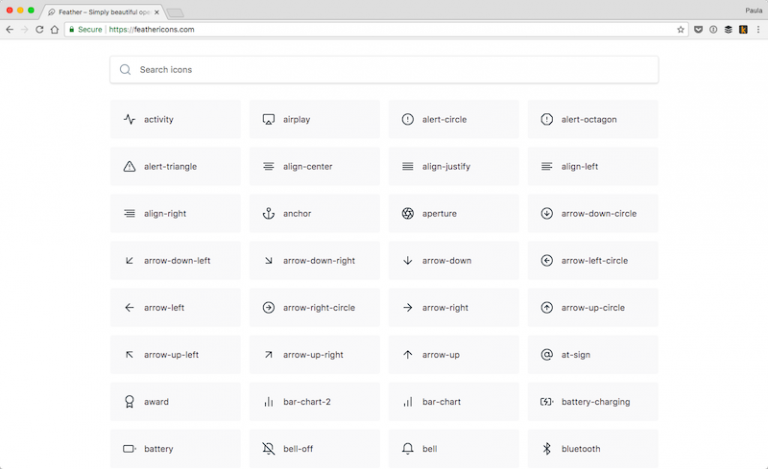Click the battery-charging icon
The height and width of the screenshot is (469, 768).
click(x=592, y=401)
